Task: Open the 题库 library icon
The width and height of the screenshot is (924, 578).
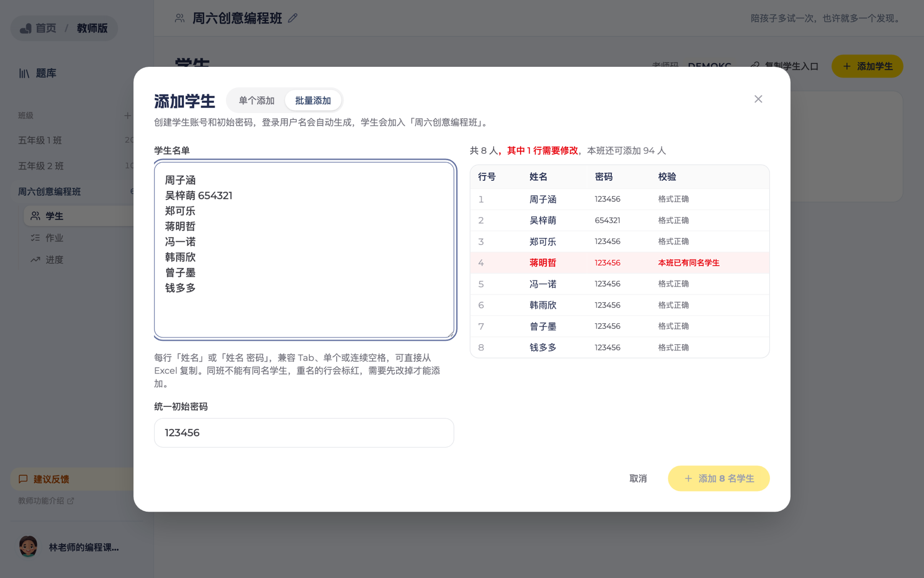Action: click(x=24, y=73)
